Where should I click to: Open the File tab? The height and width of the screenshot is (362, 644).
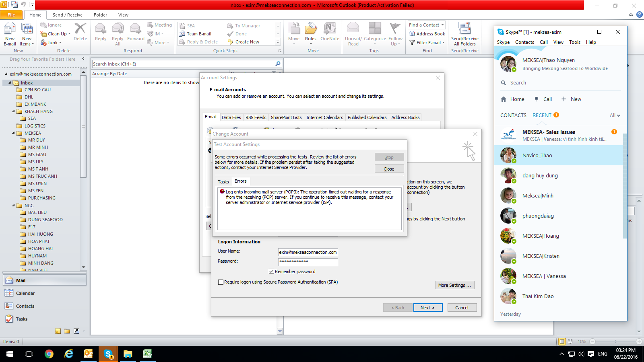[x=11, y=15]
